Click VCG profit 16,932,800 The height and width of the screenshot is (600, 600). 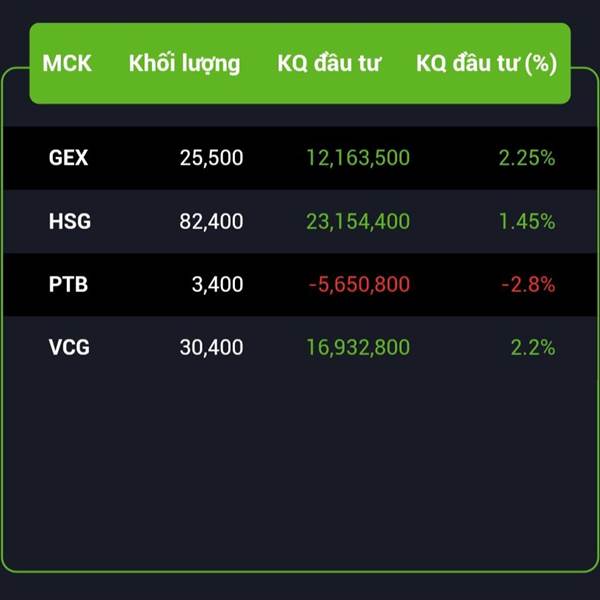coord(358,348)
